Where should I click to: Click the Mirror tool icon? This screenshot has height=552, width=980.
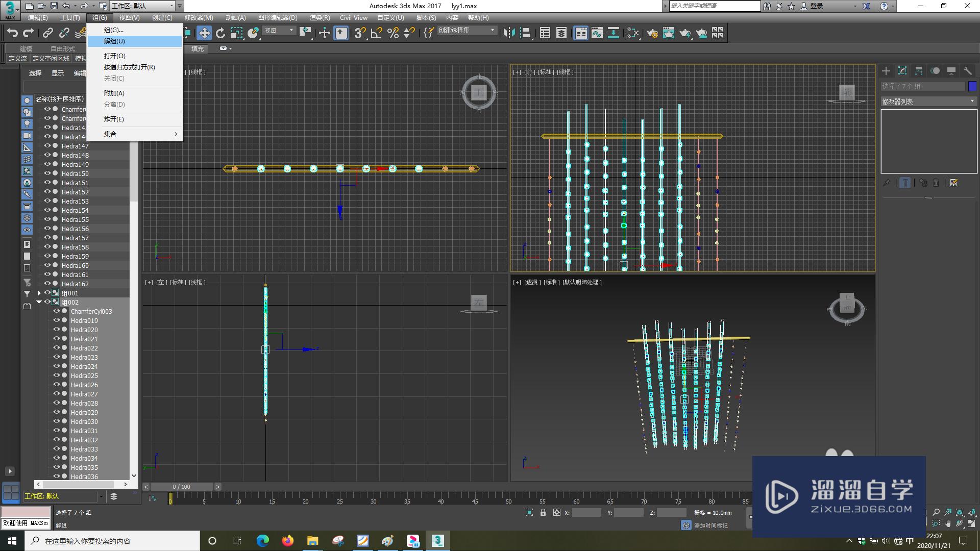509,33
